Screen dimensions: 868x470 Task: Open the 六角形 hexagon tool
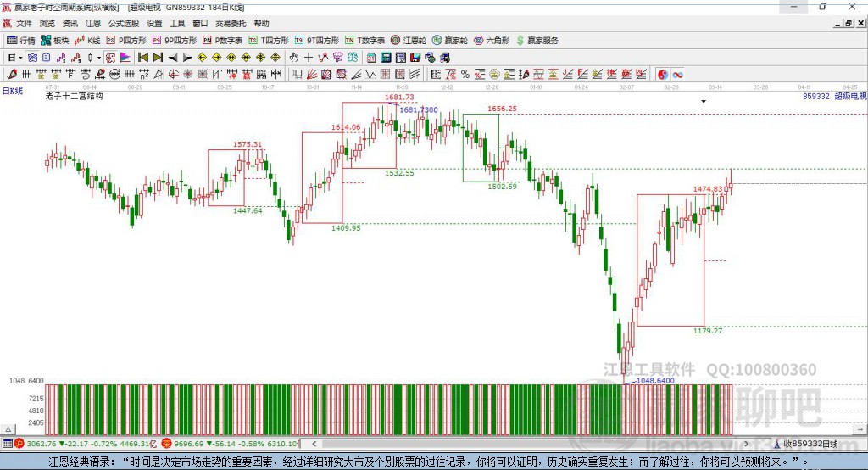(x=492, y=40)
